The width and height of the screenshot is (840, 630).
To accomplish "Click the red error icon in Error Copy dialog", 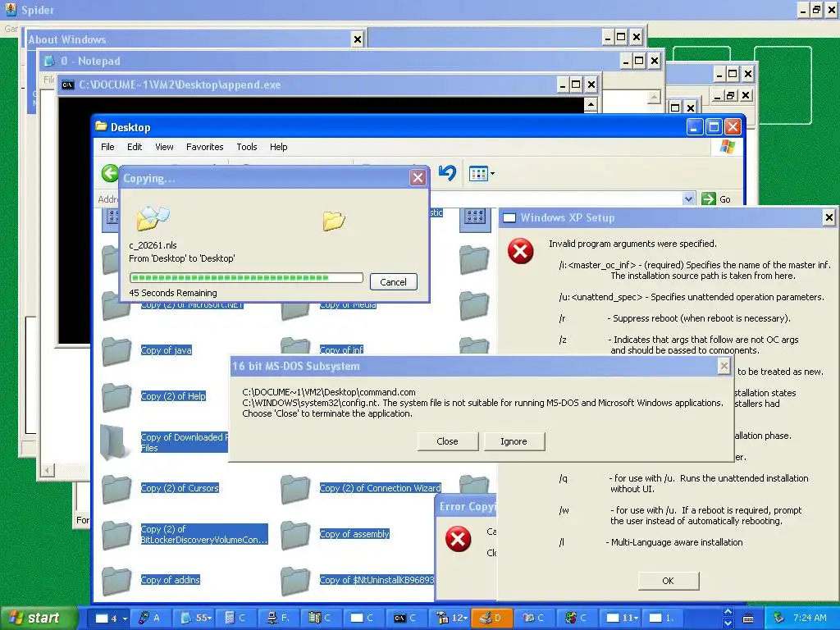I will pyautogui.click(x=458, y=539).
